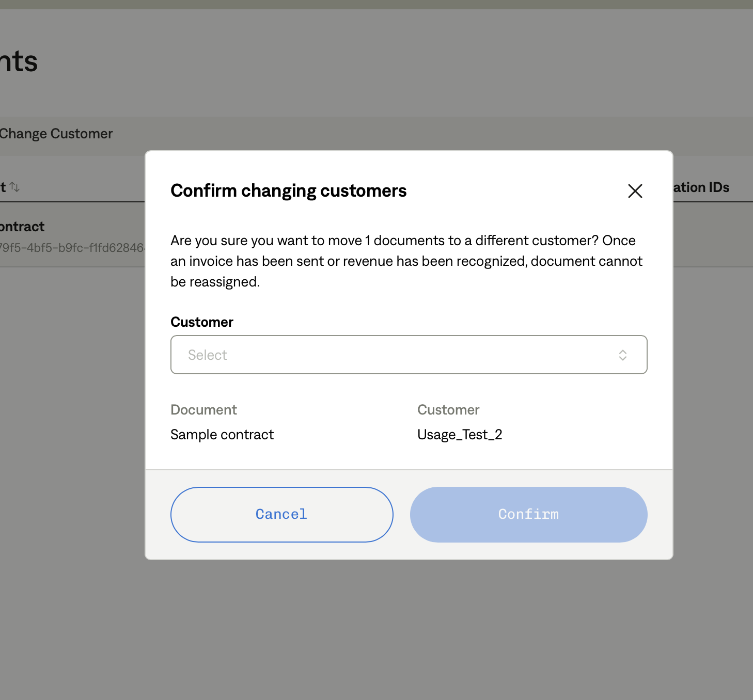Screen dimensions: 753x700
Task: Click the dialog title Confirm changing customers
Action: [x=288, y=190]
